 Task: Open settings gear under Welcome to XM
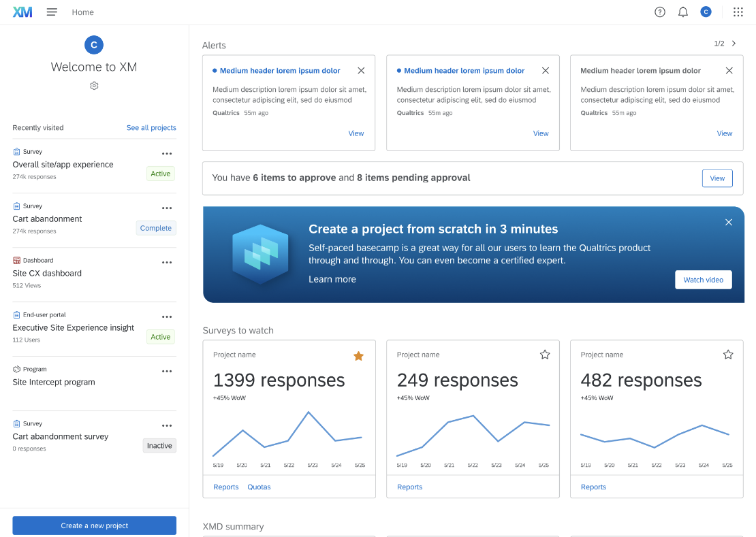coord(94,86)
